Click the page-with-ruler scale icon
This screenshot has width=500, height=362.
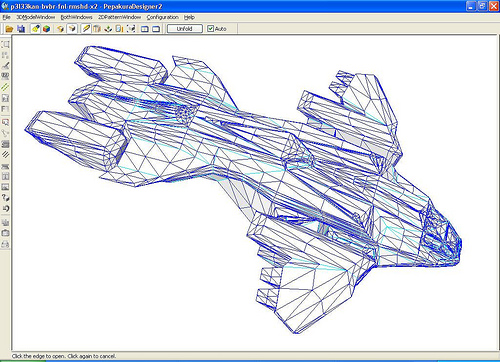click(119, 29)
